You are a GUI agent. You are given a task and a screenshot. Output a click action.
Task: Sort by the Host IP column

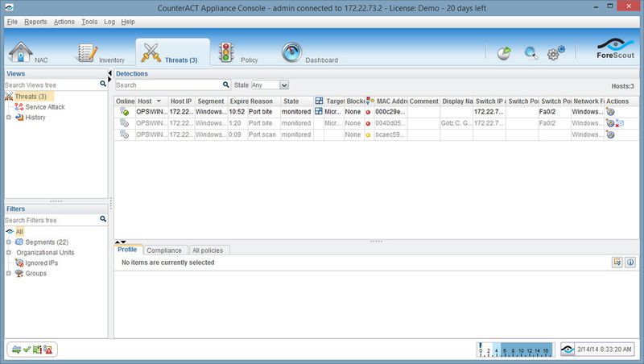[180, 101]
